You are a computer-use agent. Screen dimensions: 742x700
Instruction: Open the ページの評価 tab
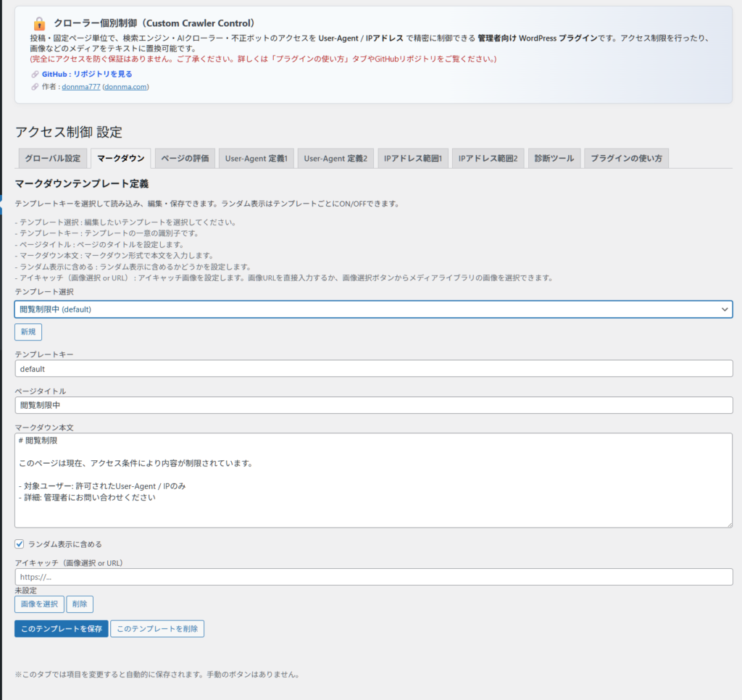[185, 158]
